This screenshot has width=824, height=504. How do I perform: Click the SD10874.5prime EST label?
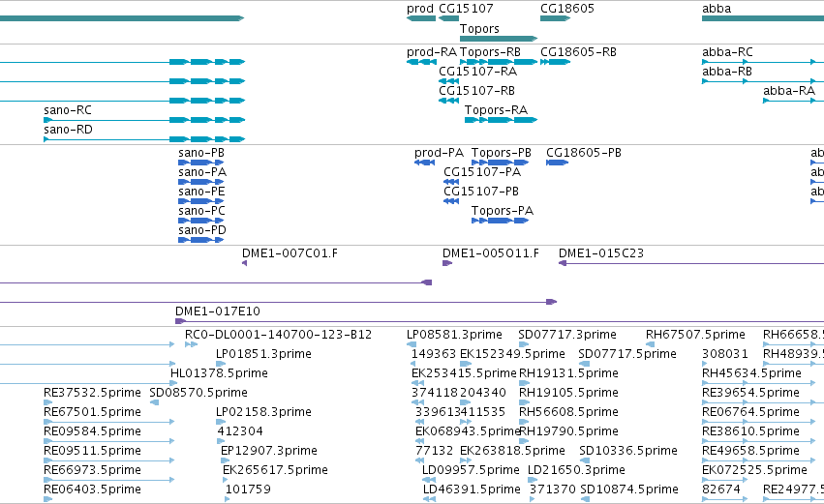point(629,490)
